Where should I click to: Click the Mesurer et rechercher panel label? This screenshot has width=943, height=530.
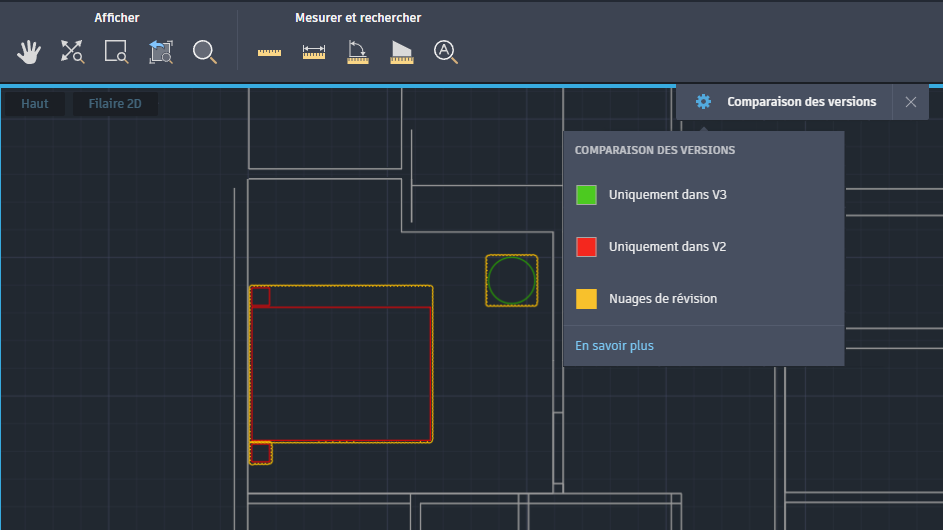[x=358, y=18]
